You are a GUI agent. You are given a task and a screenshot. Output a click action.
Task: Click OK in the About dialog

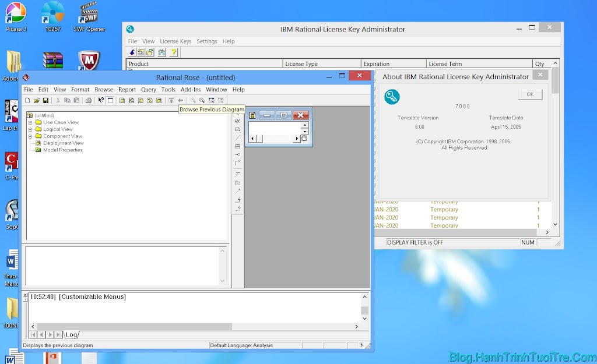pyautogui.click(x=530, y=94)
